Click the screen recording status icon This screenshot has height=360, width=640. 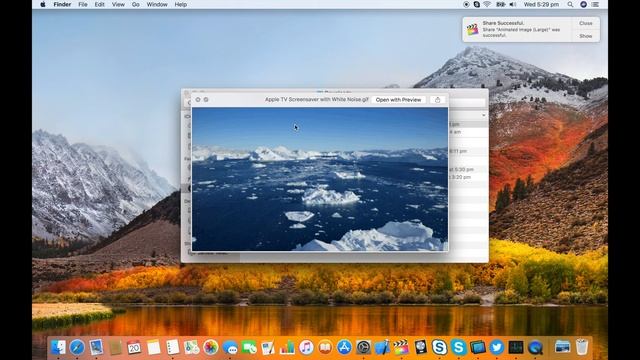(x=466, y=4)
